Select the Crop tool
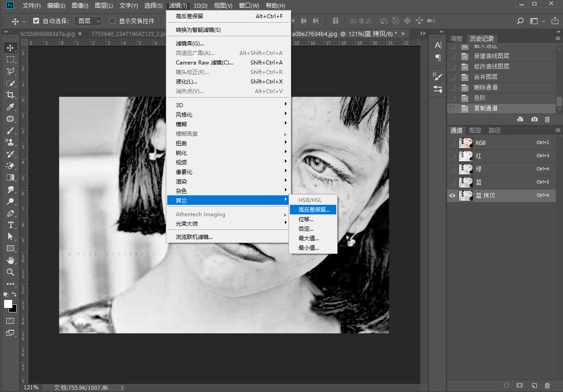563x392 pixels. click(x=10, y=95)
